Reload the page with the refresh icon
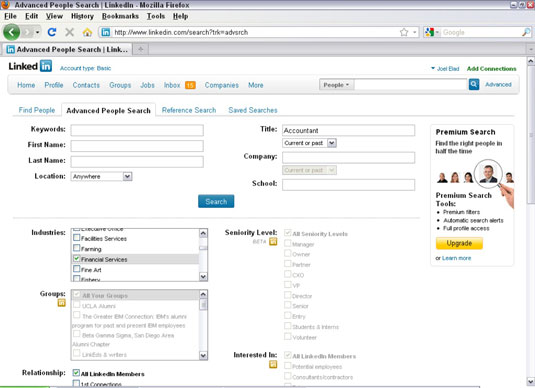Viewport: 535px width, 388px height. [x=52, y=32]
